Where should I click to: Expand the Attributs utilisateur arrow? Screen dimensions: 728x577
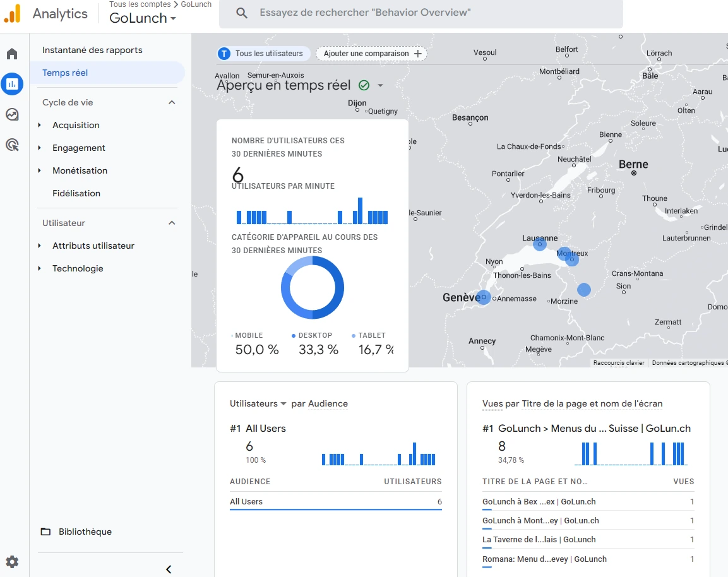[40, 246]
